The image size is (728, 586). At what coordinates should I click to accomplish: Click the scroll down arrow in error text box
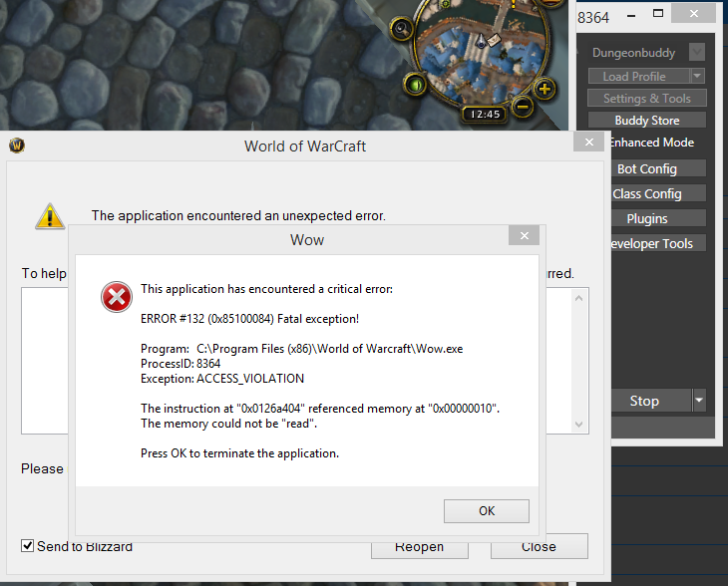point(578,425)
